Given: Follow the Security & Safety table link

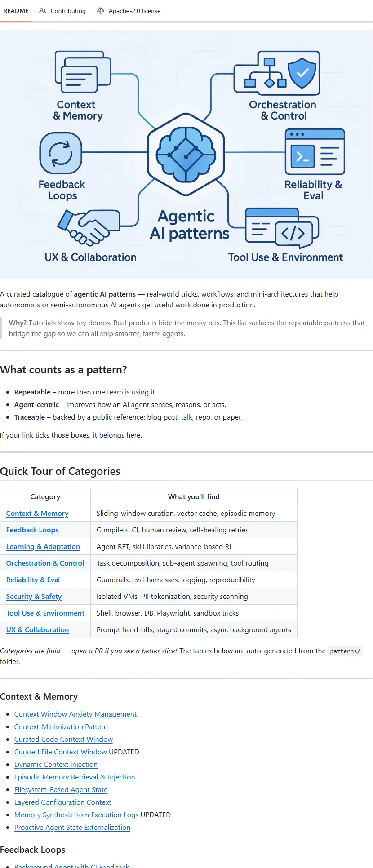Looking at the screenshot, I should pos(34,596).
